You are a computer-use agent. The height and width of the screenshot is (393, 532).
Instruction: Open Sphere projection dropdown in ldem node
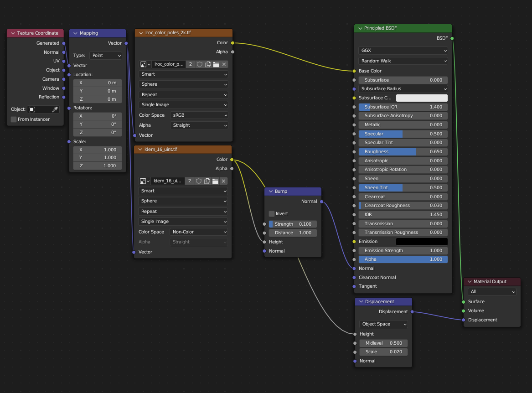tap(182, 201)
